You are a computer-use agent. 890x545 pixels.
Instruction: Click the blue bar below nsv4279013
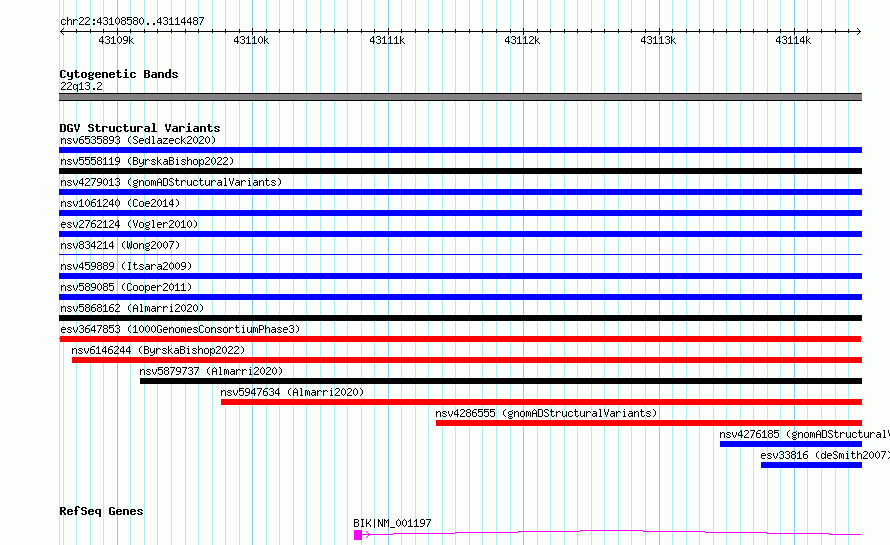(460, 192)
